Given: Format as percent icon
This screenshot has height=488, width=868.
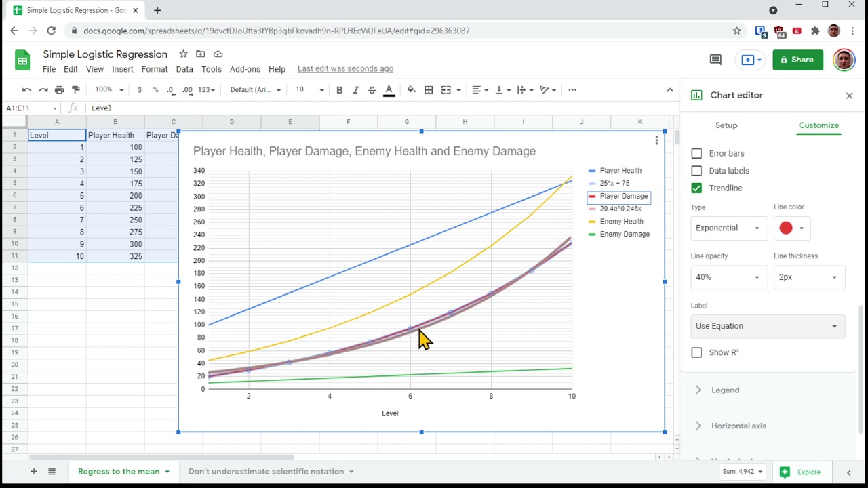Looking at the screenshot, I should point(155,89).
